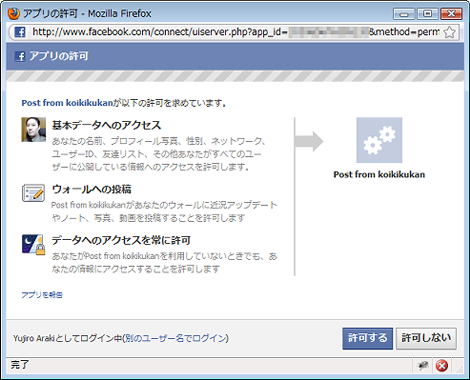Open the Post from koikikukan link in heading
Screen dimensions: 470x380
point(67,103)
